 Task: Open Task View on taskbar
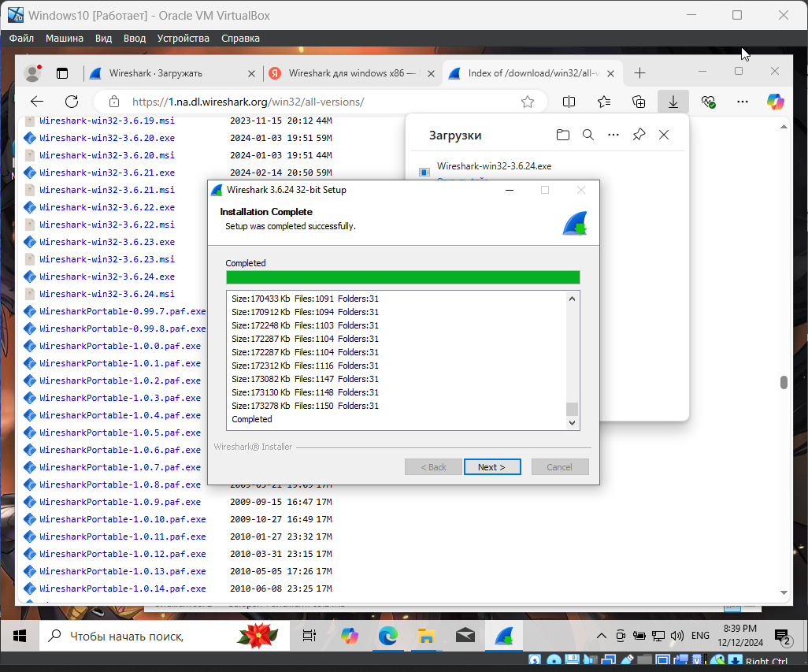pos(309,636)
